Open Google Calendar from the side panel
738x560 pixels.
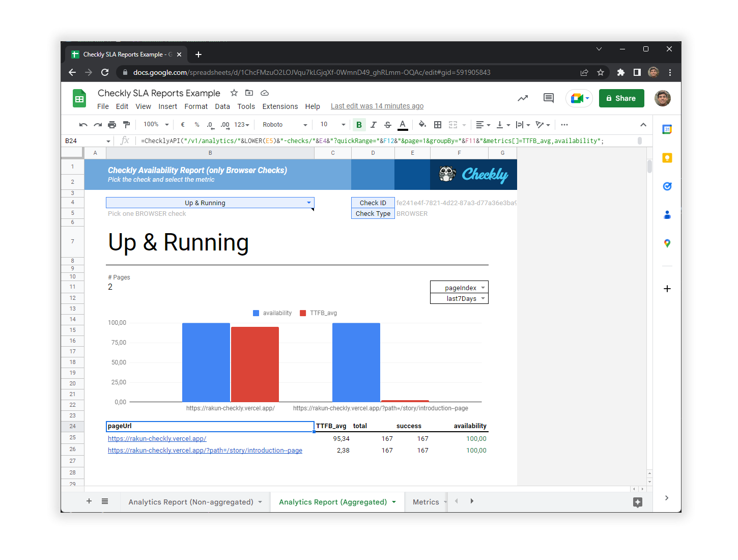[x=667, y=129]
